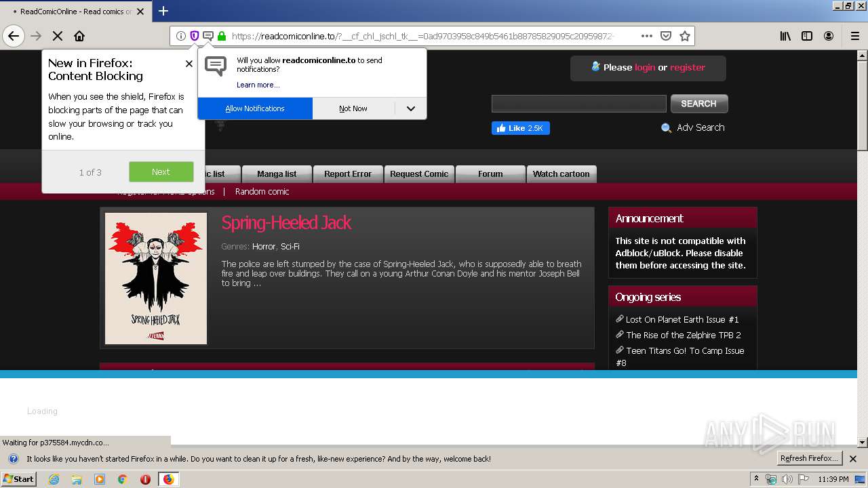The image size is (868, 488).
Task: Open File Explorer from taskbar
Action: [77, 479]
